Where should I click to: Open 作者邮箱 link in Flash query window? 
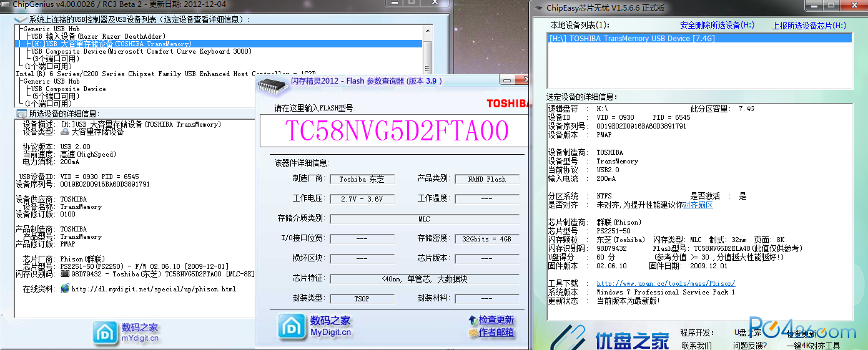click(496, 333)
